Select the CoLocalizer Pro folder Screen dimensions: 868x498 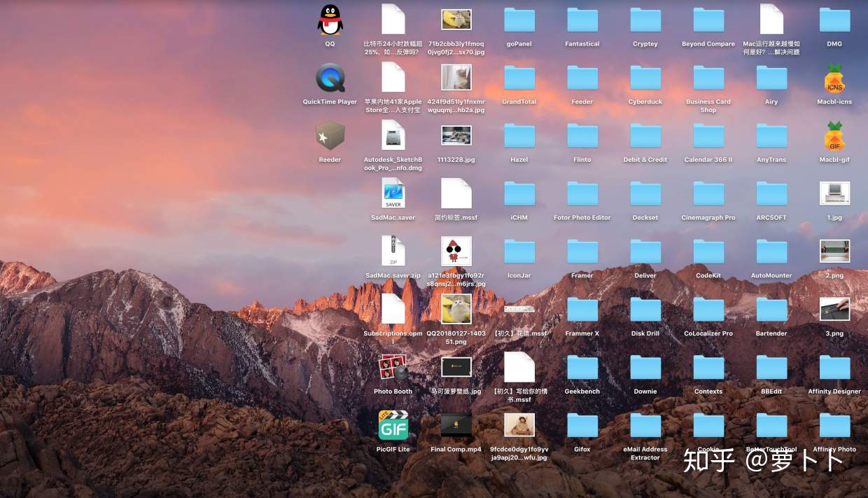(708, 310)
